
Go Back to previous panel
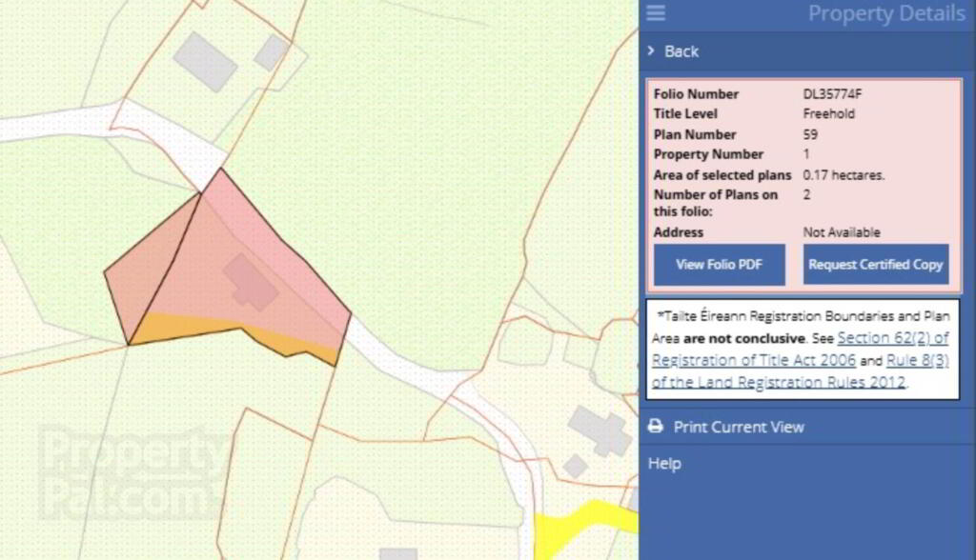[681, 51]
